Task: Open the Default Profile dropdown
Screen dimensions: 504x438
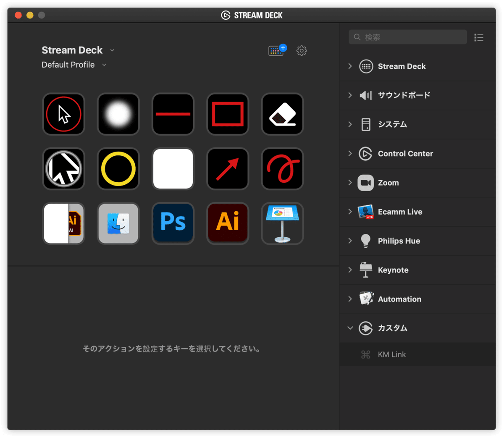Action: (104, 65)
